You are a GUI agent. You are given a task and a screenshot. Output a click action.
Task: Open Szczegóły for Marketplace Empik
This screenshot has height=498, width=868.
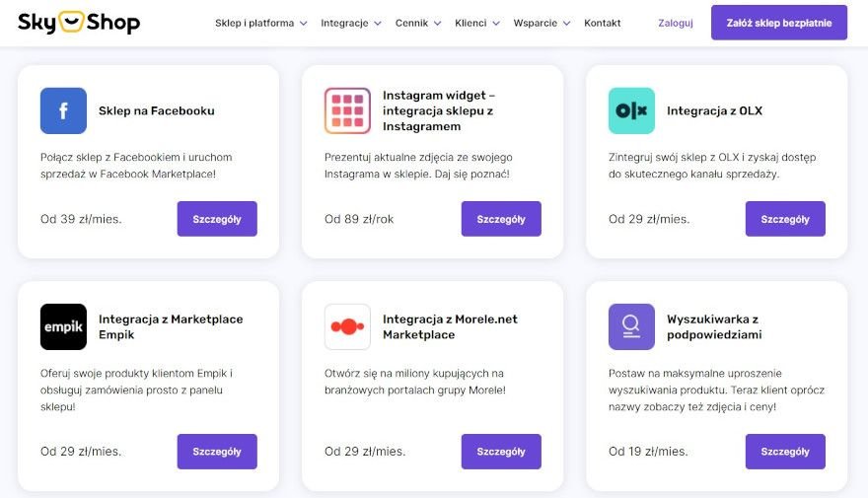217,452
